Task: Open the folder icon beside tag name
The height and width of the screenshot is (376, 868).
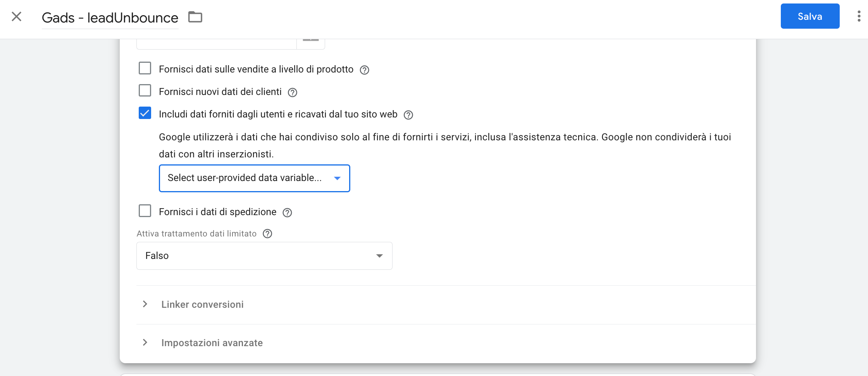Action: [195, 17]
